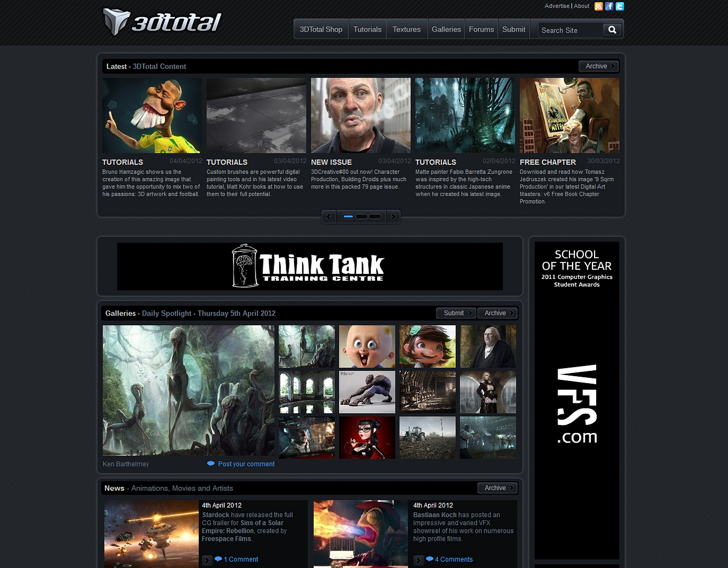Open the blonde warrior woman thumbnail
728x568 pixels.
[488, 392]
